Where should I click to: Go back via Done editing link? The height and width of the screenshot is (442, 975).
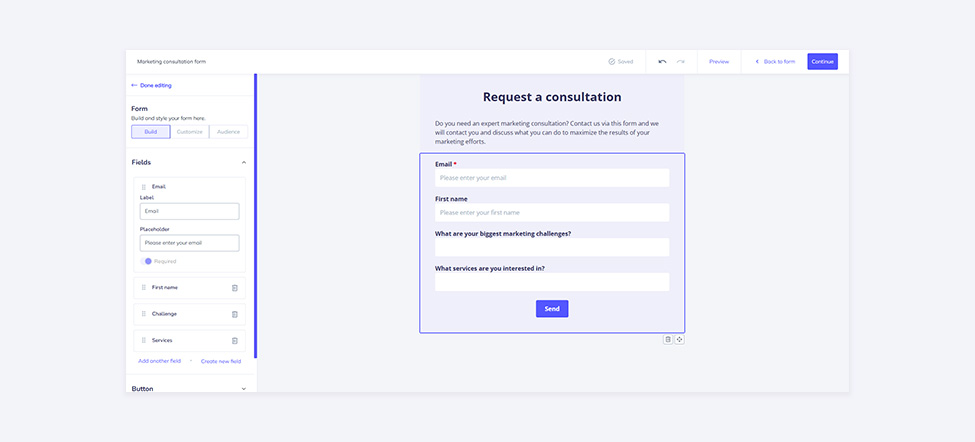tap(152, 85)
